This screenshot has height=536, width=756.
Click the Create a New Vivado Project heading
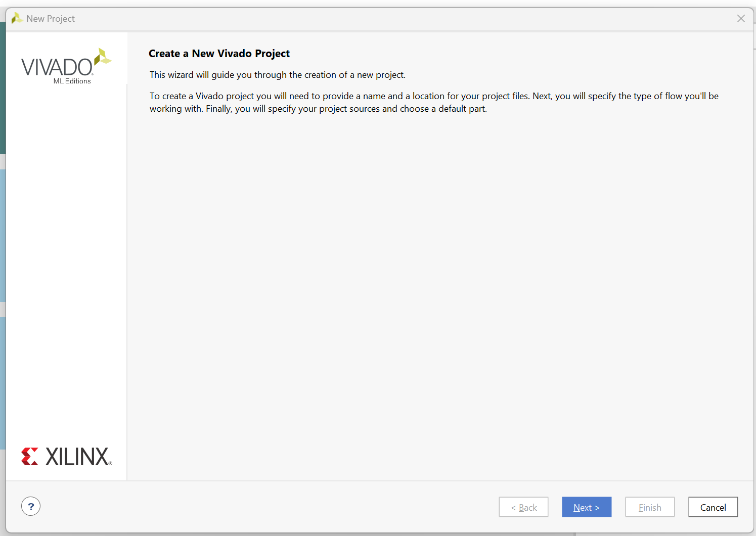coord(219,53)
